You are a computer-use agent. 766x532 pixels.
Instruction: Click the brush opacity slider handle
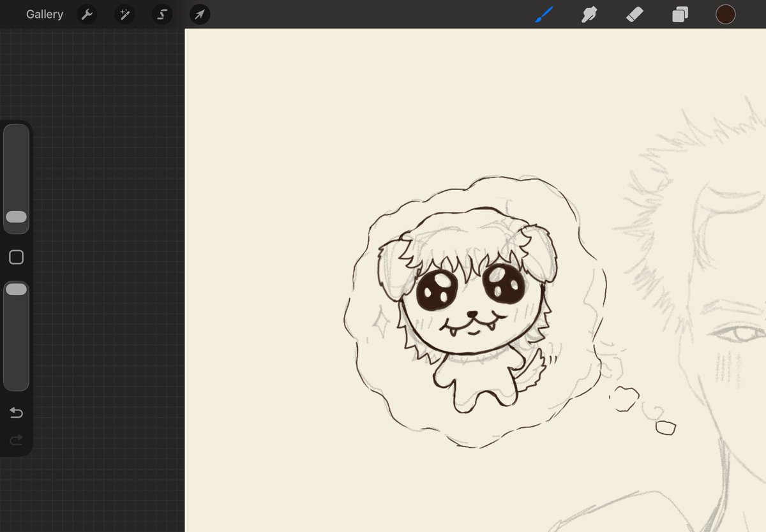16,290
